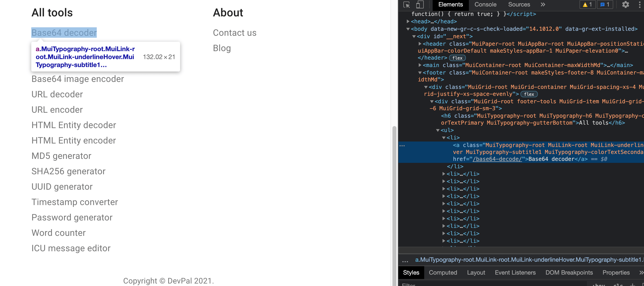644x286 pixels.
Task: Open the Event Listeners tab
Action: coord(515,273)
